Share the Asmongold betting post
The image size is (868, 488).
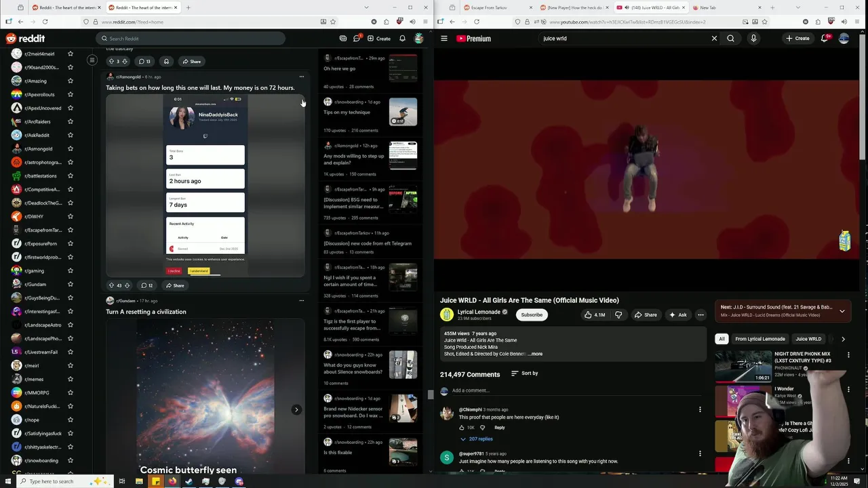(174, 285)
